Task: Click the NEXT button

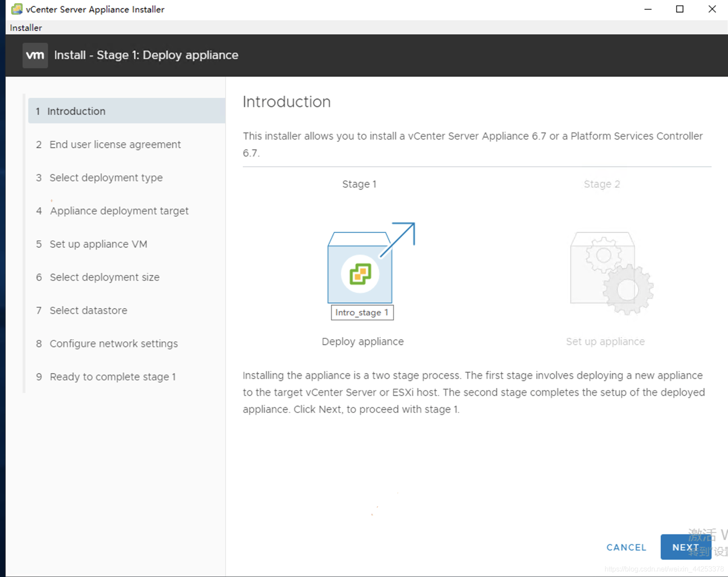Action: [685, 547]
